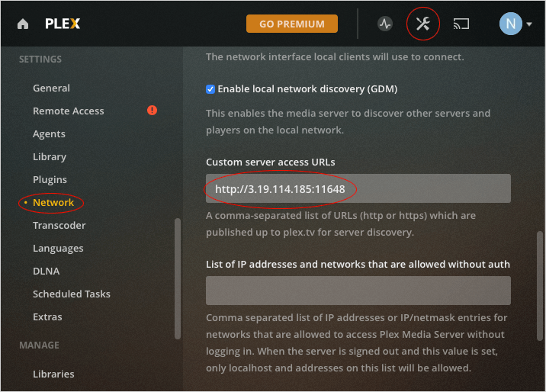
Task: Open Remote Access settings
Action: 69,111
